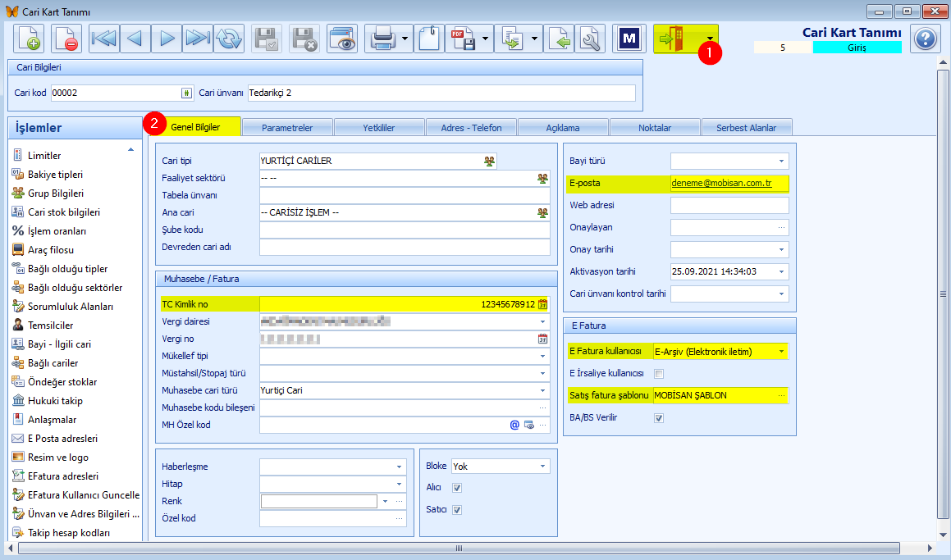Open Satış fatura şablonu ellipsis lookup
The width and height of the screenshot is (951, 560).
coord(781,396)
